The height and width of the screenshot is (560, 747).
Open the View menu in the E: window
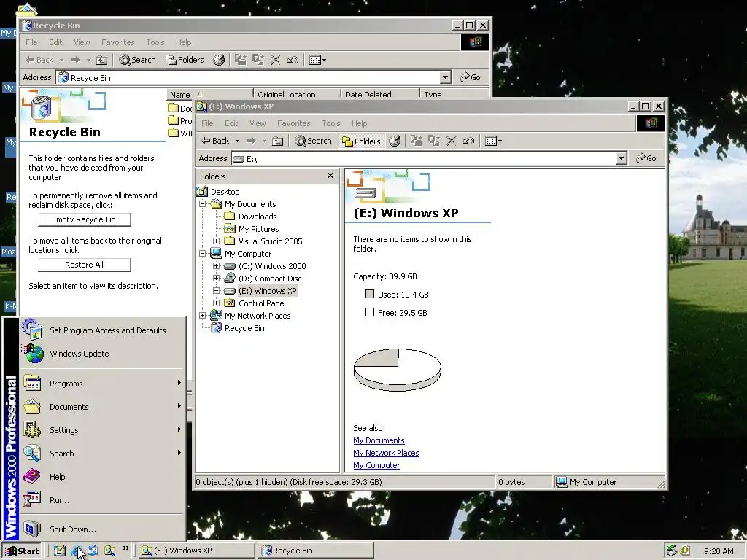pyautogui.click(x=258, y=123)
